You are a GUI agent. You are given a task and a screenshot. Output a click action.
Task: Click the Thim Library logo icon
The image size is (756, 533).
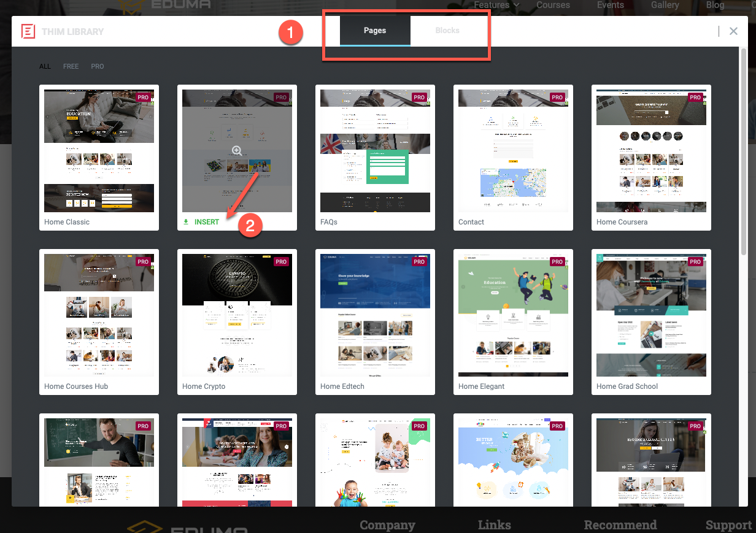click(28, 31)
